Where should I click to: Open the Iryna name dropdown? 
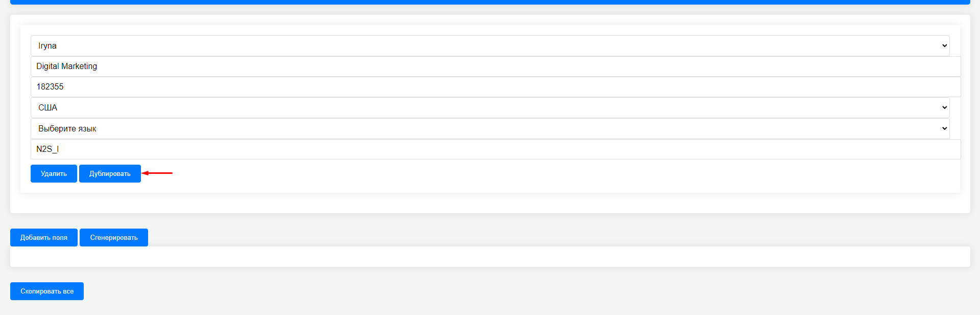(490, 46)
